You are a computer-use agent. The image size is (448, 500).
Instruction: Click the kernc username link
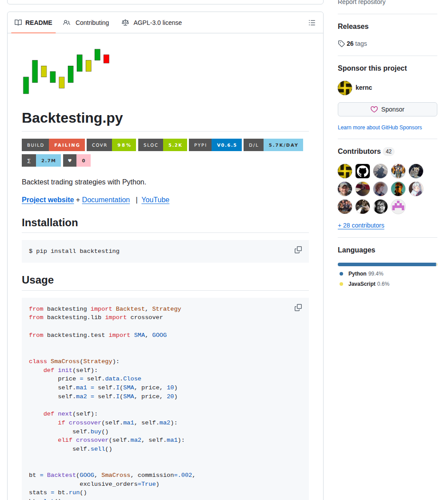point(364,88)
